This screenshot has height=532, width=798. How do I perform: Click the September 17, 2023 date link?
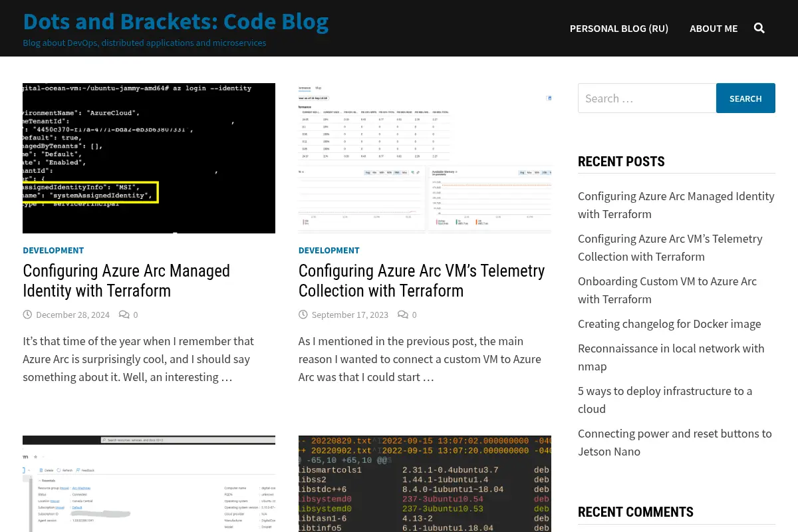[350, 315]
